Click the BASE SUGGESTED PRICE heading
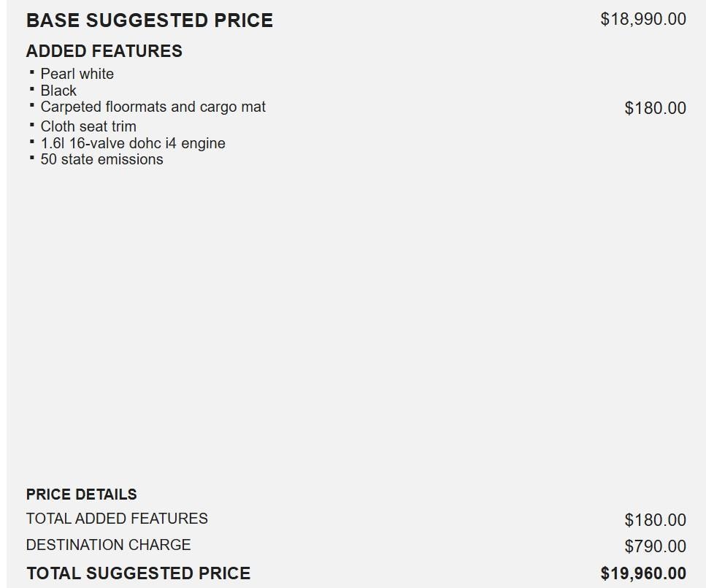This screenshot has width=706, height=588. point(149,20)
